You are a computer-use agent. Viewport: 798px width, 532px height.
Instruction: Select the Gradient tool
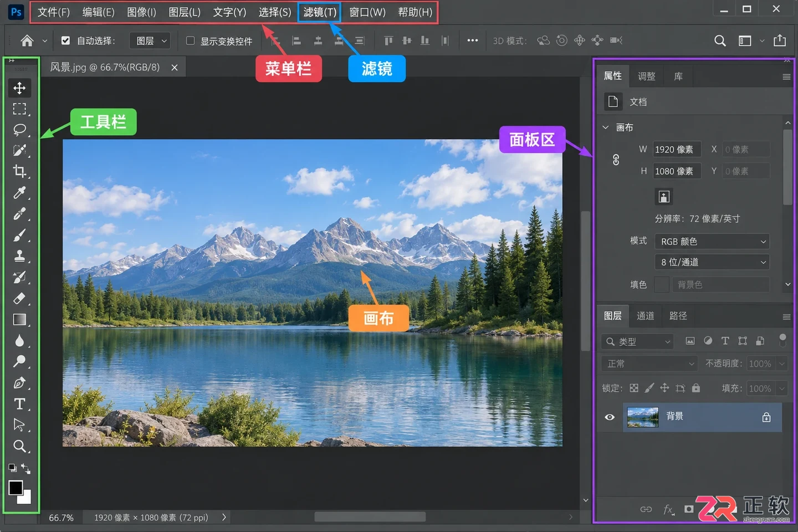[19, 319]
